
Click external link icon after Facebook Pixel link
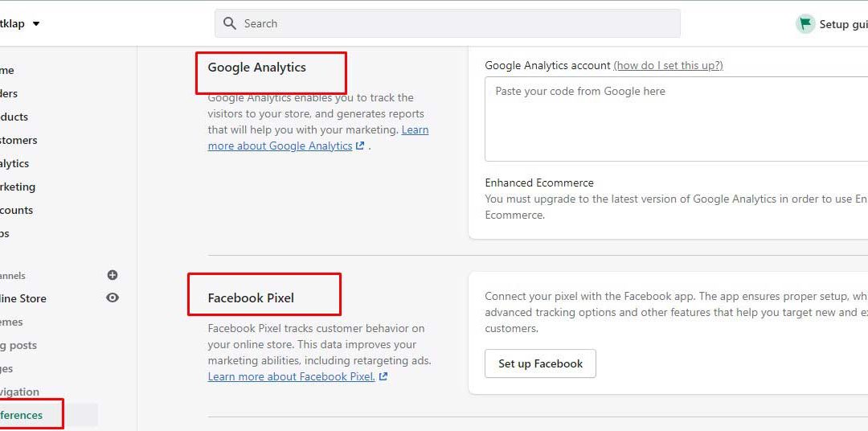click(x=383, y=376)
